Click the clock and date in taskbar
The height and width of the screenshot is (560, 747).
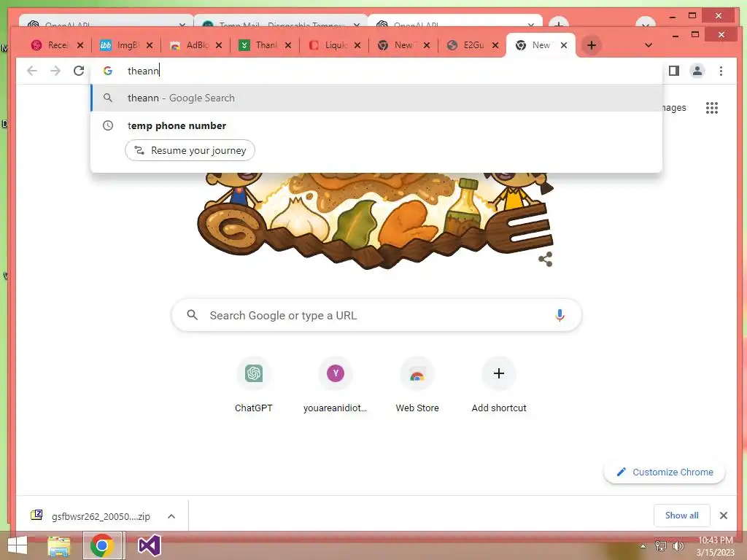[716, 546]
